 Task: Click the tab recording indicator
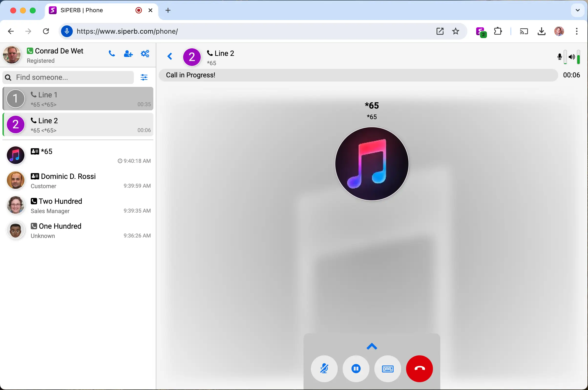(139, 10)
